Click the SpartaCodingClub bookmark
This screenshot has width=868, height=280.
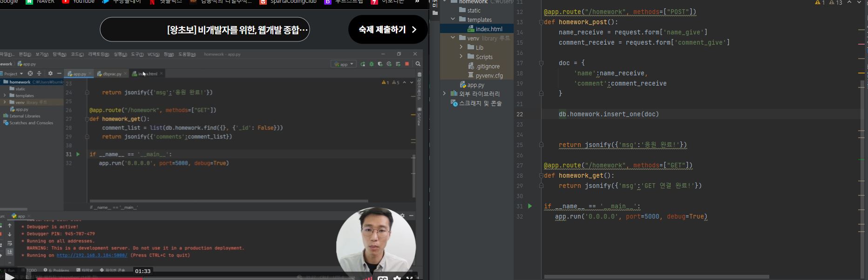click(288, 2)
